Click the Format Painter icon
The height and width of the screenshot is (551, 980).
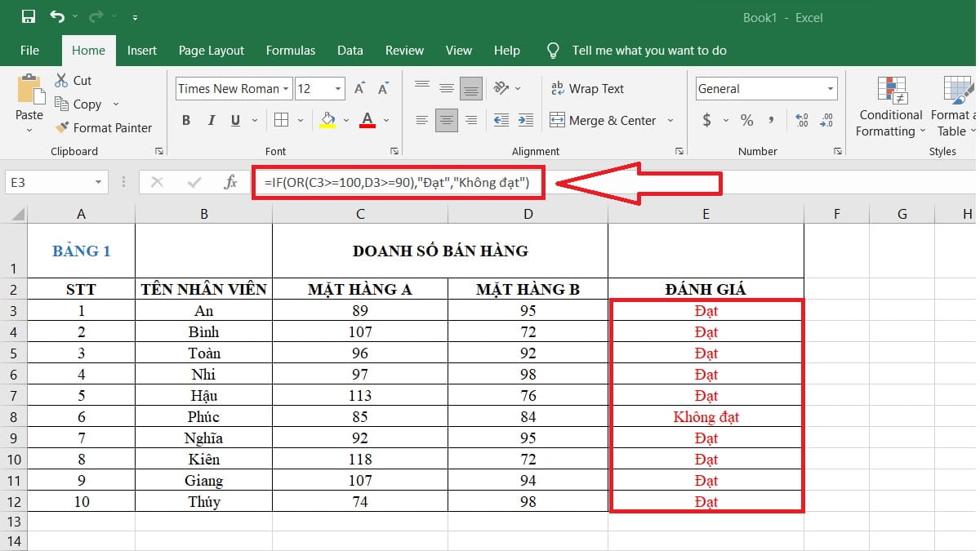(60, 128)
